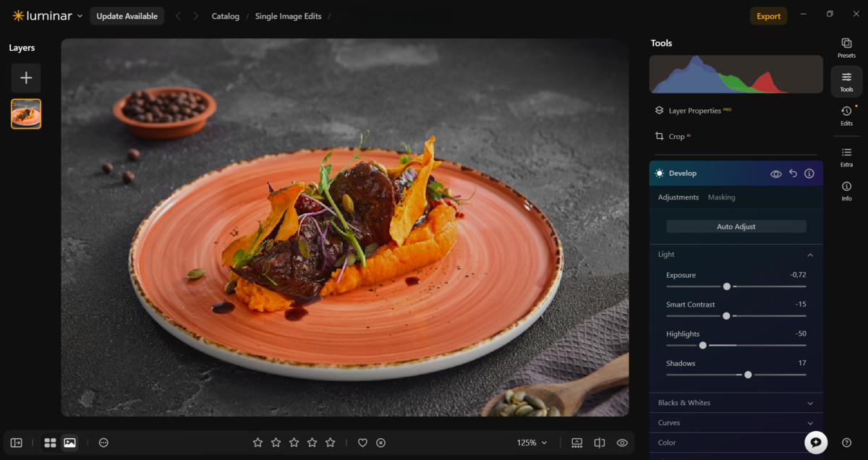Open the chat support bubble

pos(816,443)
